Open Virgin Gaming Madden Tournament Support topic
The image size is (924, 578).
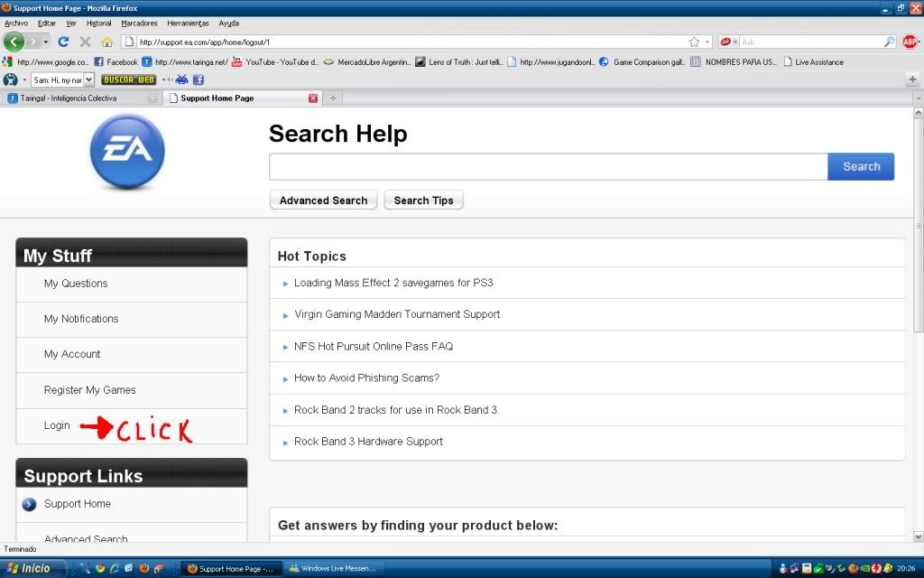[x=397, y=314]
